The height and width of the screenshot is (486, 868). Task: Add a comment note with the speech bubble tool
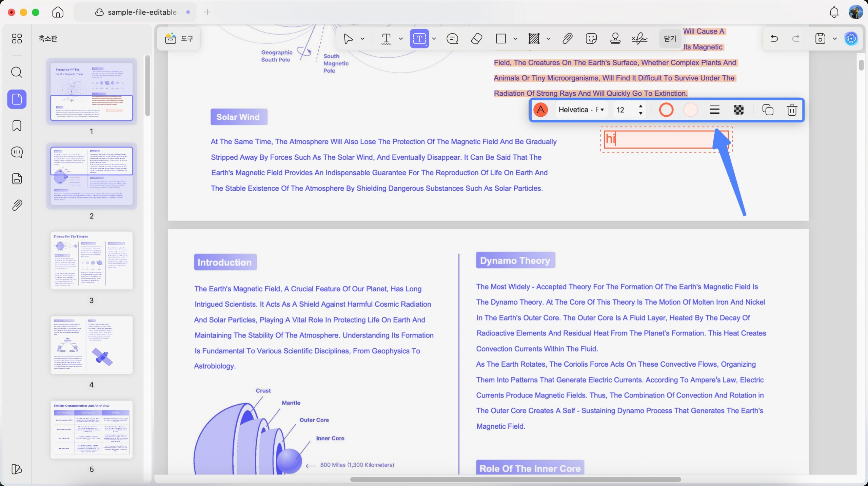tap(452, 39)
